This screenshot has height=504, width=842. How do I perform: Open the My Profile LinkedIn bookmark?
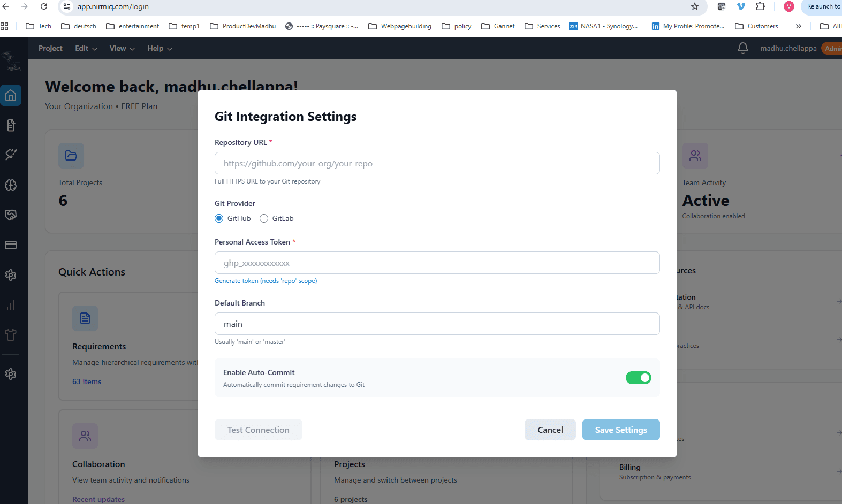point(688,26)
